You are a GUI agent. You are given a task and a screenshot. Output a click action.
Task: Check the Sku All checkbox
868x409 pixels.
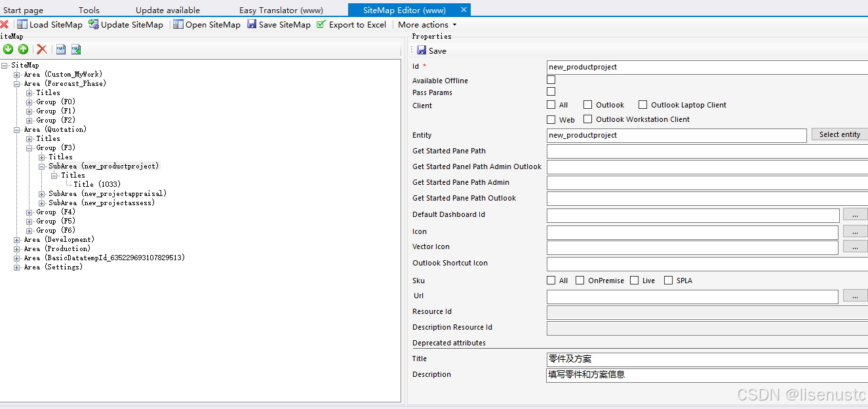tap(551, 281)
